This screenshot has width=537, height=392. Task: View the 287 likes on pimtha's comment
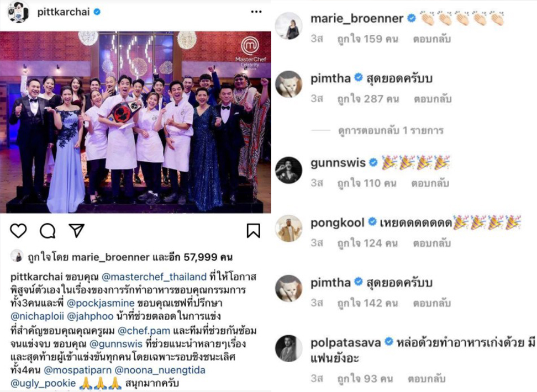click(368, 99)
